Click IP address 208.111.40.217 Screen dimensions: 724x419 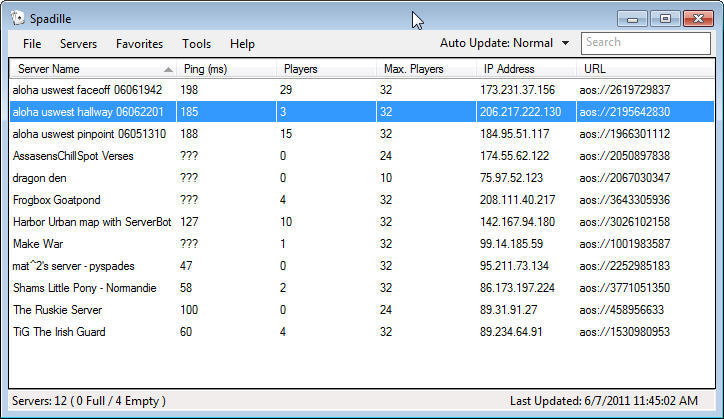(x=517, y=200)
